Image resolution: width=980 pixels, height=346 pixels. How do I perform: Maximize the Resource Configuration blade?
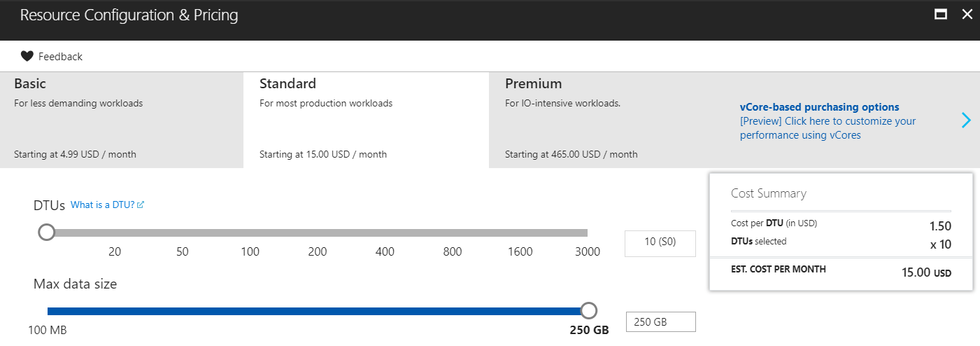[x=941, y=15]
